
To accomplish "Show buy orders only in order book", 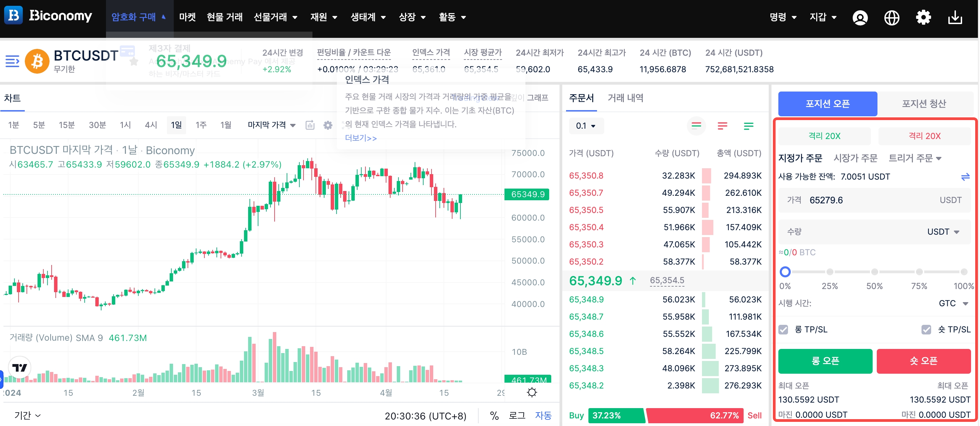I will (748, 126).
